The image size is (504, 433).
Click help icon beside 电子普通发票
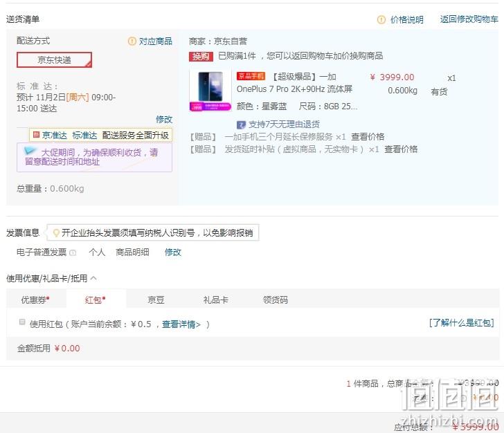tap(73, 252)
